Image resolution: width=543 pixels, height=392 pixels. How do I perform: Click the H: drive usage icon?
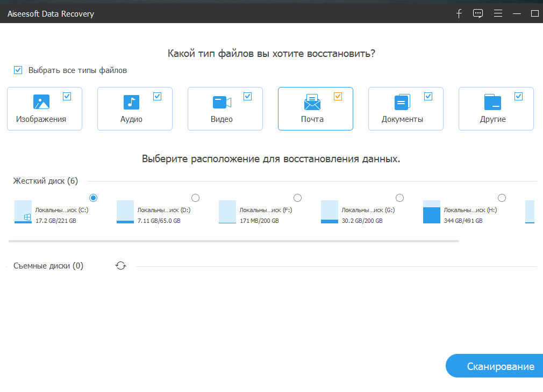click(x=432, y=212)
